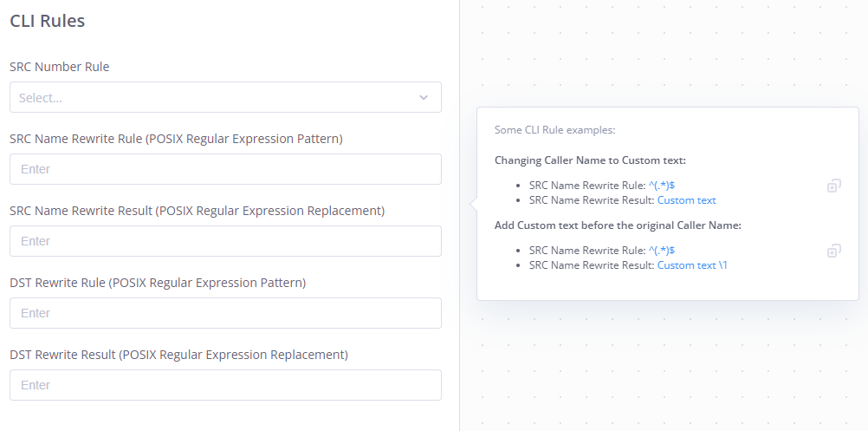Expand SRC Number Rule using chevron arrow

[x=424, y=97]
